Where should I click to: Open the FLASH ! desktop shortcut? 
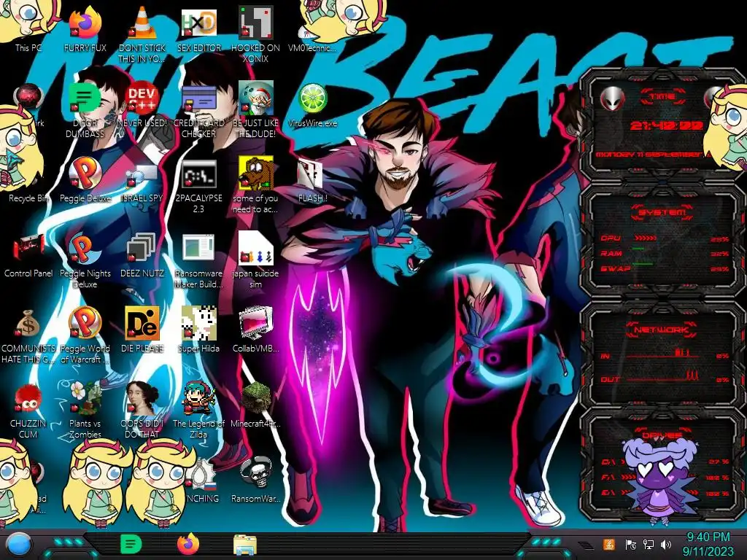tap(312, 180)
